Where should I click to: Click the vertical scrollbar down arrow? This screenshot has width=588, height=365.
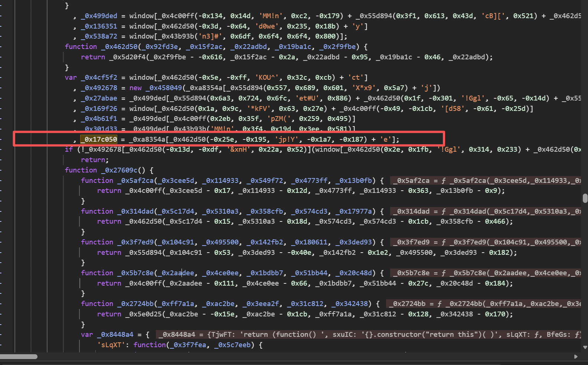pyautogui.click(x=585, y=348)
